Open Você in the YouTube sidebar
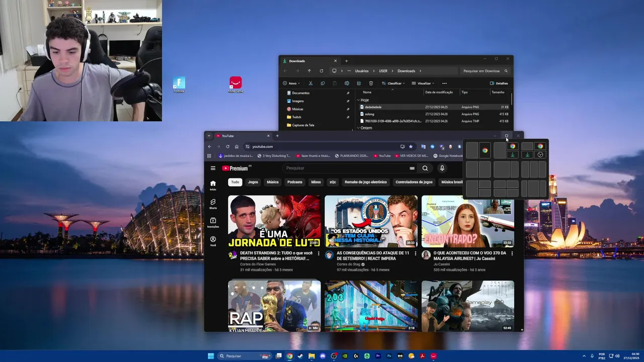This screenshot has height=362, width=644. [213, 241]
